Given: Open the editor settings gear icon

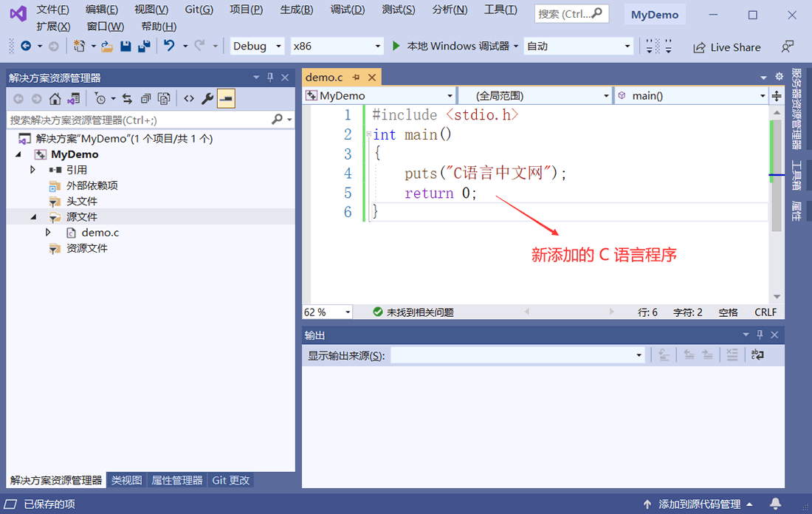Looking at the screenshot, I should (x=779, y=77).
